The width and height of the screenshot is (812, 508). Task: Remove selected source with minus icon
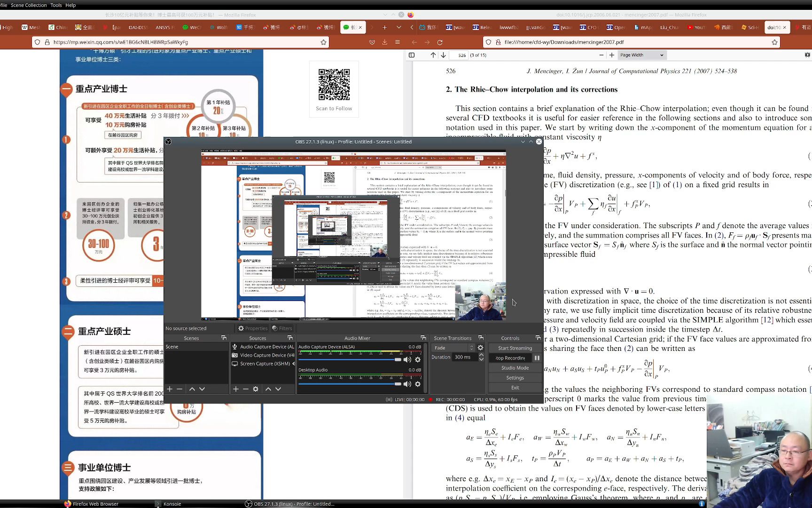[x=246, y=389]
